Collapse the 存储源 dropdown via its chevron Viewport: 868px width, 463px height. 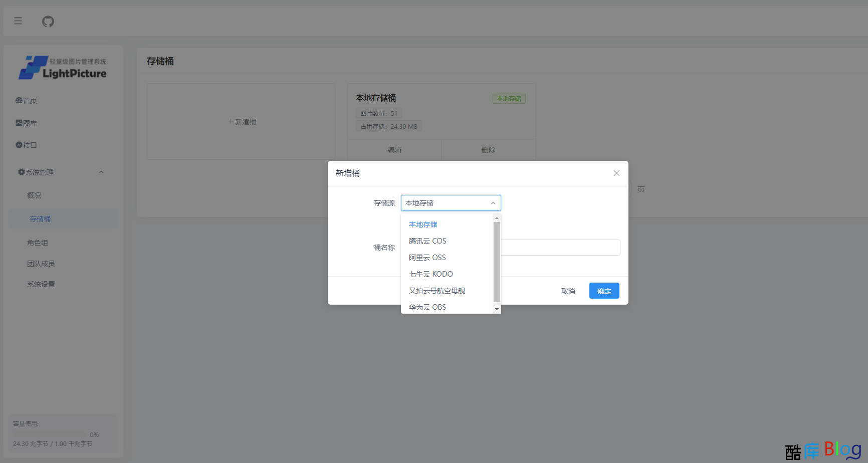pos(493,202)
